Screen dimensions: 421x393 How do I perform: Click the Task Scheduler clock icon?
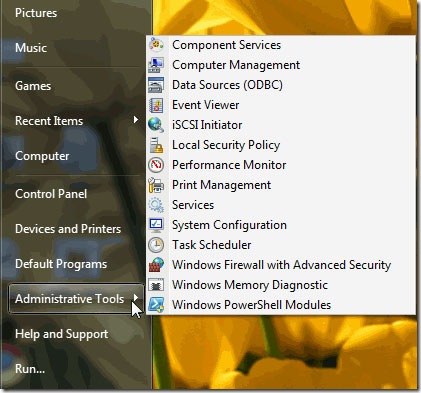(x=156, y=245)
